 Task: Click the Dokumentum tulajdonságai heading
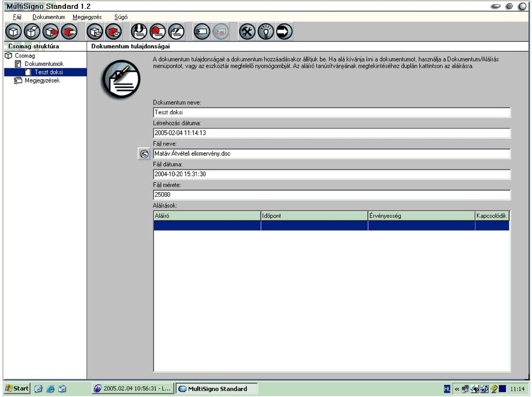pos(131,46)
